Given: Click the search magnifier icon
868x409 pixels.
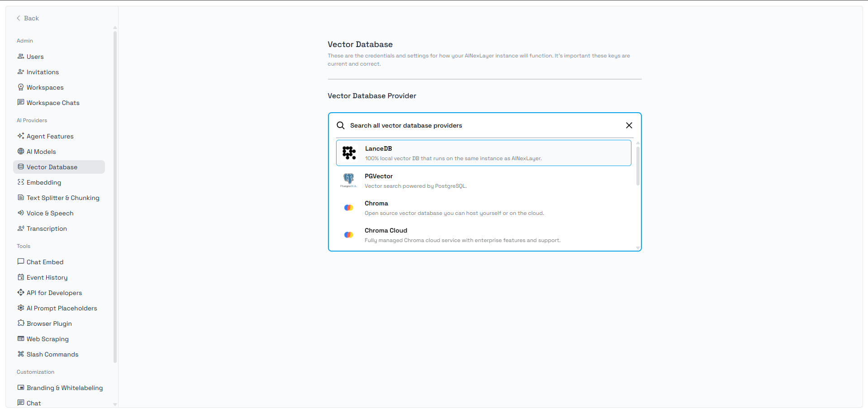Looking at the screenshot, I should 341,125.
